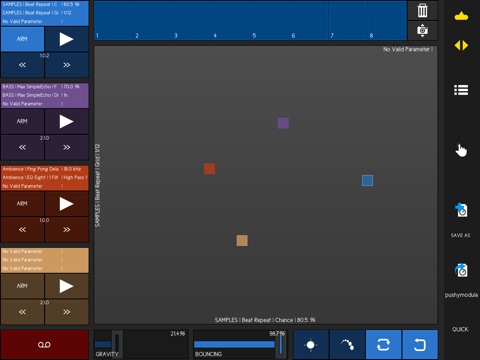This screenshot has height=360, width=480.
Task: Select the hand pointer tool
Action: coord(461,150)
